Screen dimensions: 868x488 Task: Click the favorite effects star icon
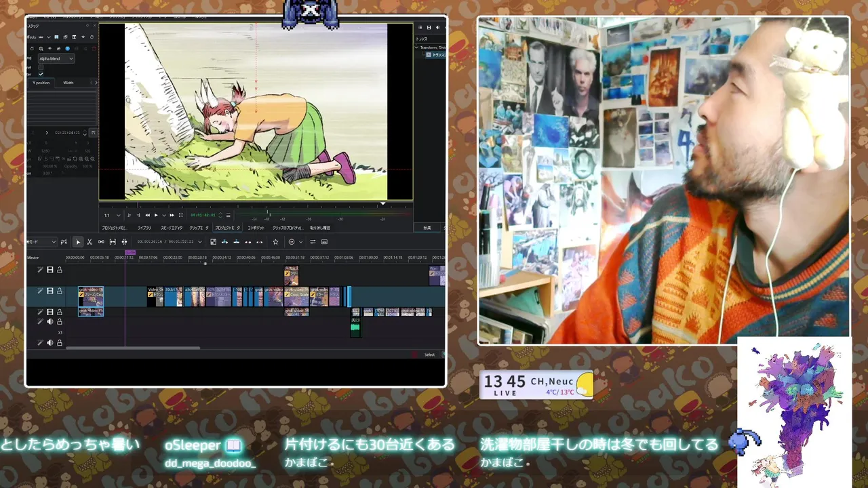(x=275, y=242)
